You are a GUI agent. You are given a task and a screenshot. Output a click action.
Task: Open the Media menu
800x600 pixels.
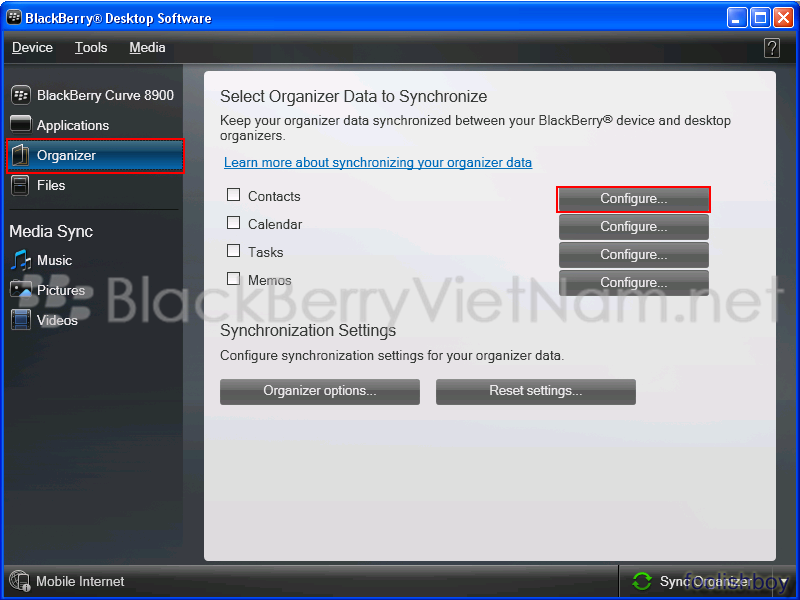click(147, 47)
